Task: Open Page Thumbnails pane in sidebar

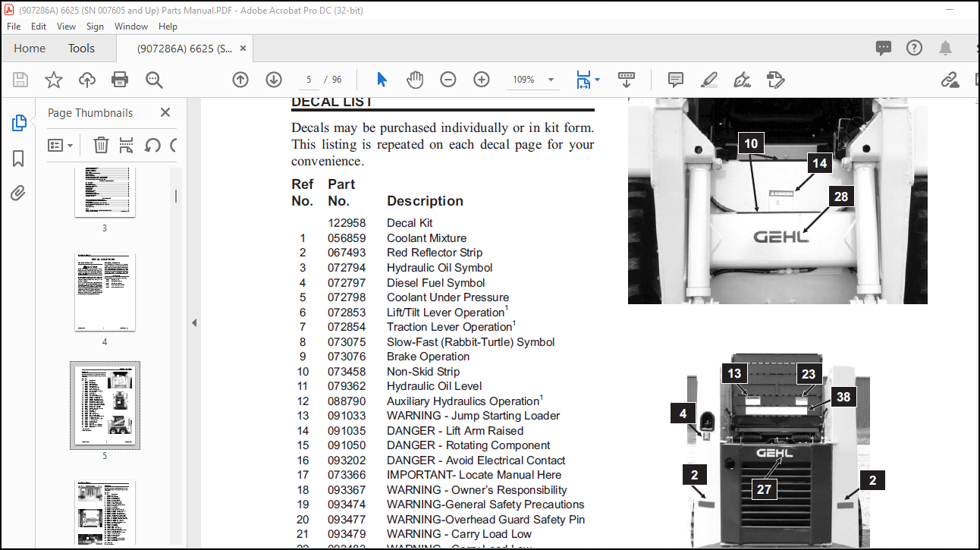Action: point(19,123)
